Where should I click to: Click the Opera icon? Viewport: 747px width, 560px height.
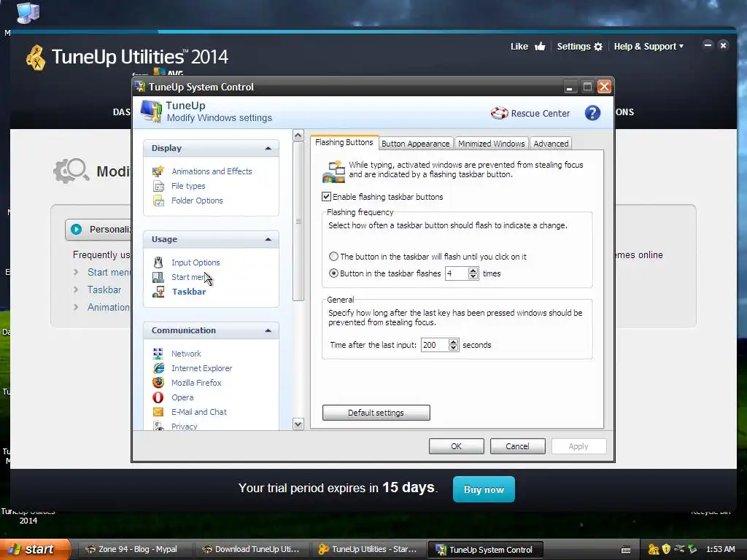(158, 397)
